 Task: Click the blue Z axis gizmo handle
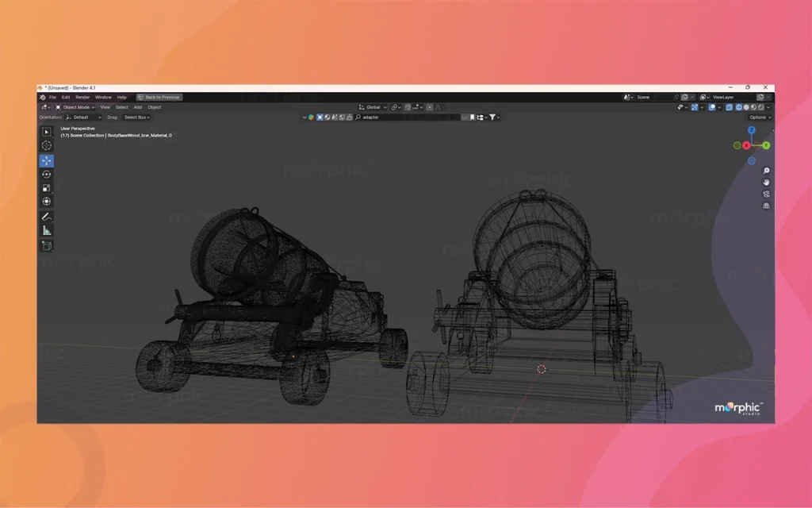click(752, 130)
